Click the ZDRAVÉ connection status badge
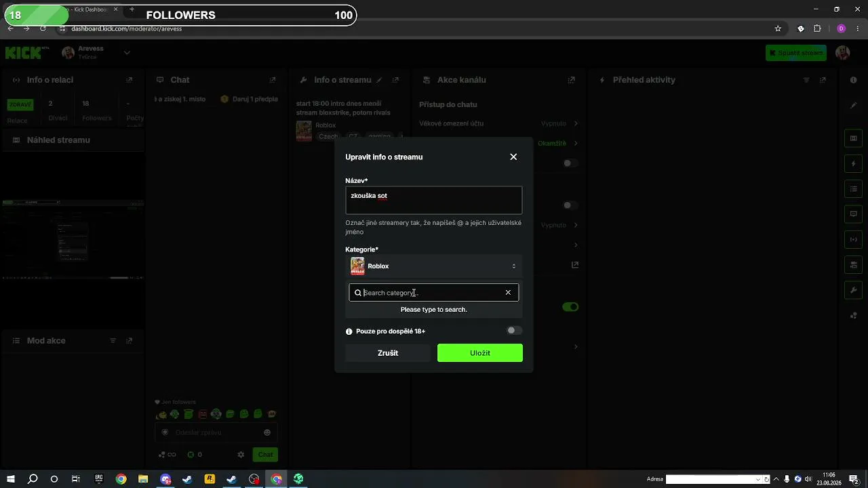Viewport: 868px width, 488px height. click(x=20, y=104)
